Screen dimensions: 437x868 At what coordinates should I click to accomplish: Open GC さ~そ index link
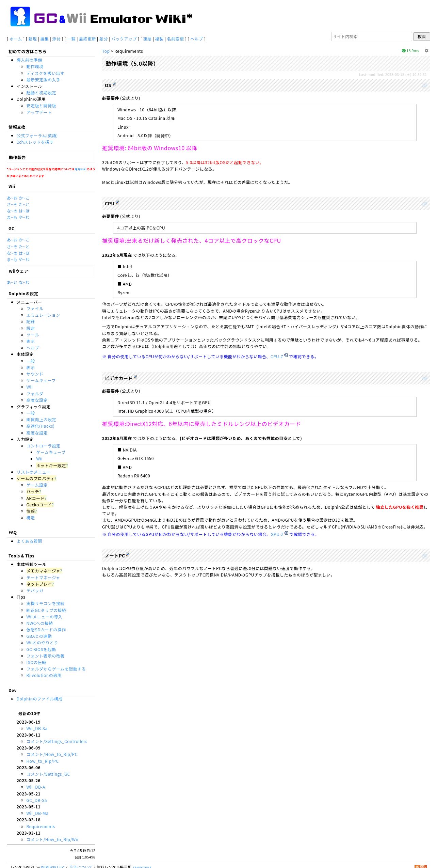click(x=12, y=247)
